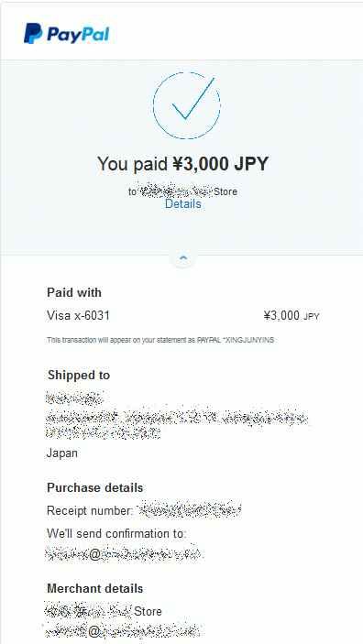The height and width of the screenshot is (644, 363).
Task: Select the 'You paid ¥3,000 JPY' headline
Action: coord(183,164)
